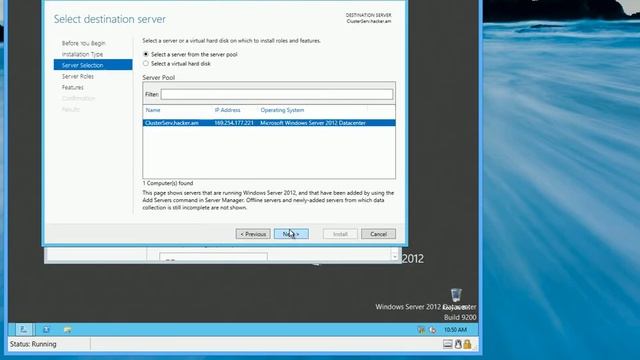Click the scroll-down arrow in background window
This screenshot has width=640, height=360.
395,256
